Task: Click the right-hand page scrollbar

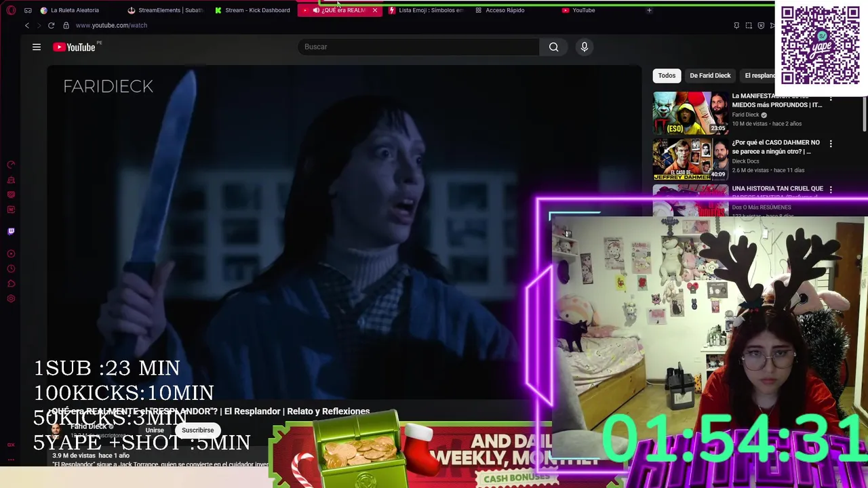Action: coord(864,115)
